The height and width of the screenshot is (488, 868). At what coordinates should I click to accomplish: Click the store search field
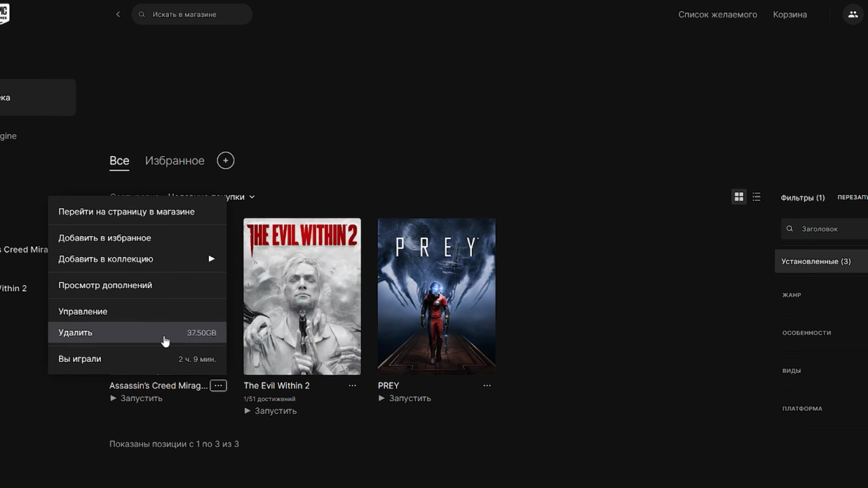tap(192, 14)
